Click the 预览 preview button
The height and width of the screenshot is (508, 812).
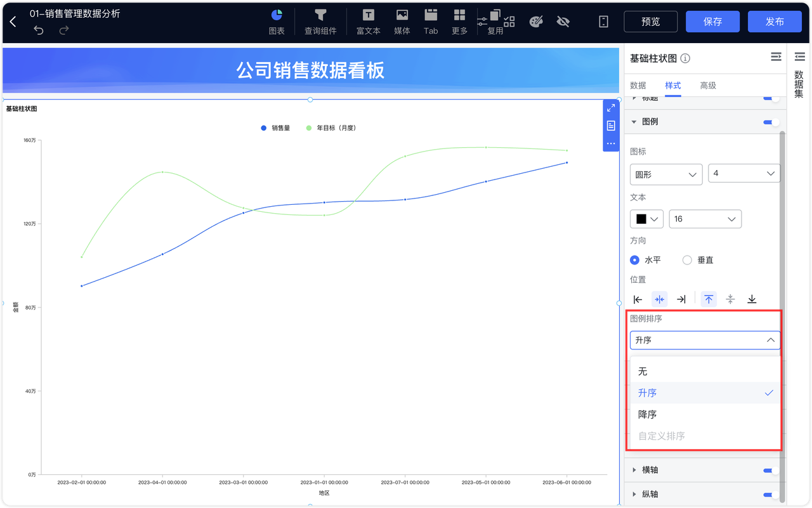[x=650, y=21]
